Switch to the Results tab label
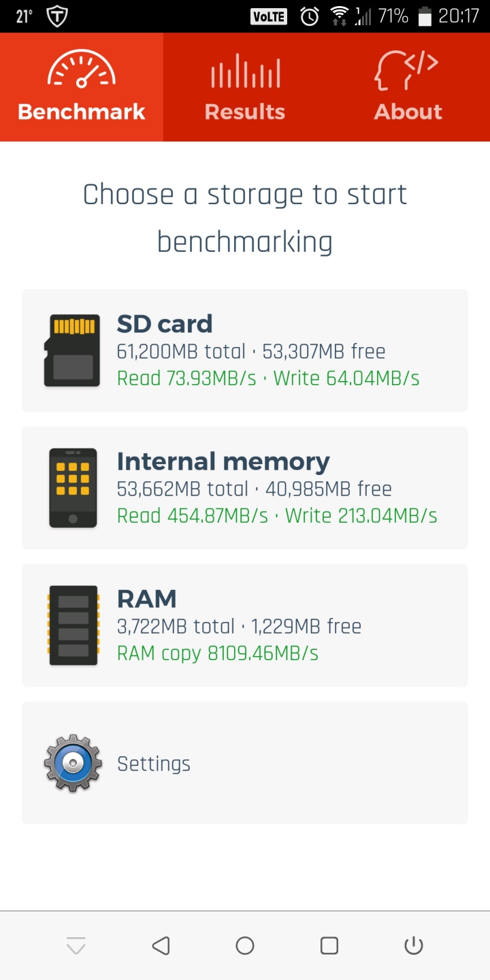Image resolution: width=490 pixels, height=980 pixels. [245, 112]
